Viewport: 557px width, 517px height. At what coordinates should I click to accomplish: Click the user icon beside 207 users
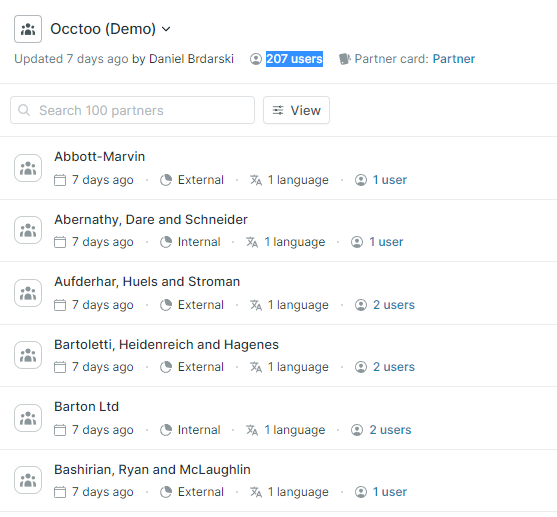click(256, 59)
